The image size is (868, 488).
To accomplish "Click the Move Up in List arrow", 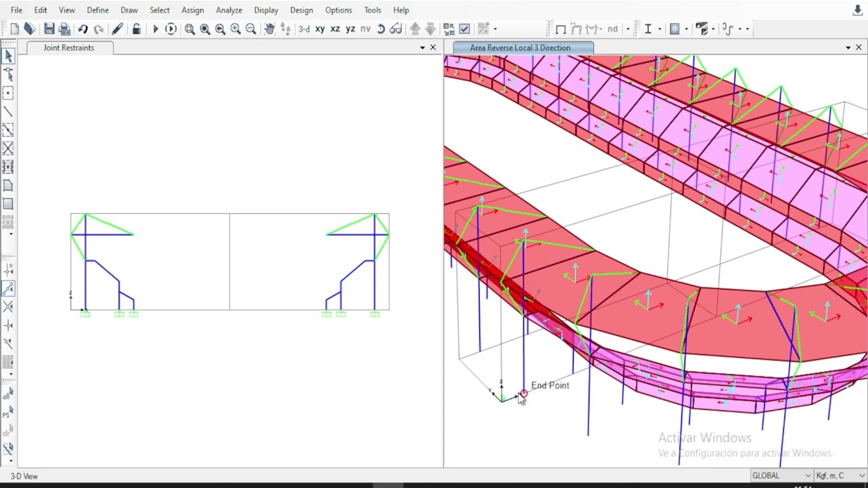I will pos(415,28).
